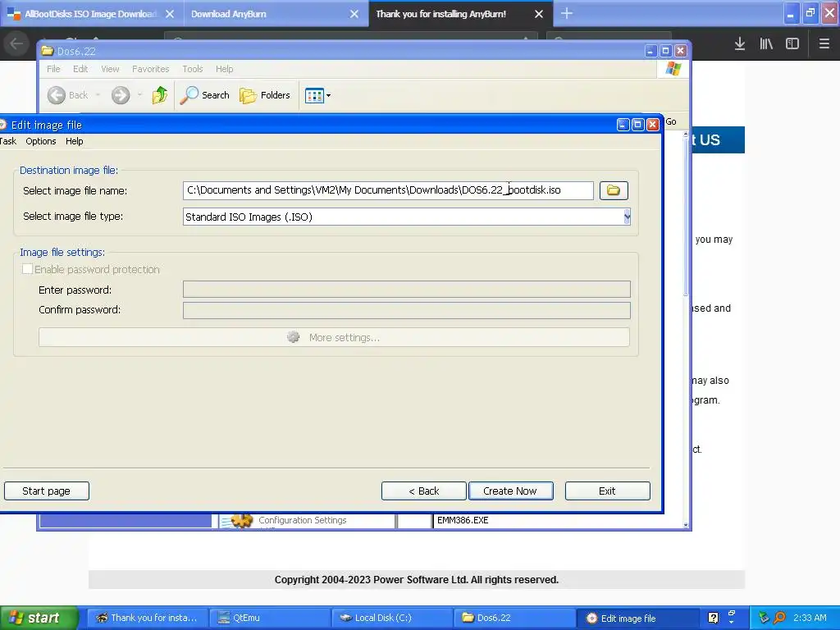
Task: Open the Help menu in Edit image file
Action: tap(75, 141)
